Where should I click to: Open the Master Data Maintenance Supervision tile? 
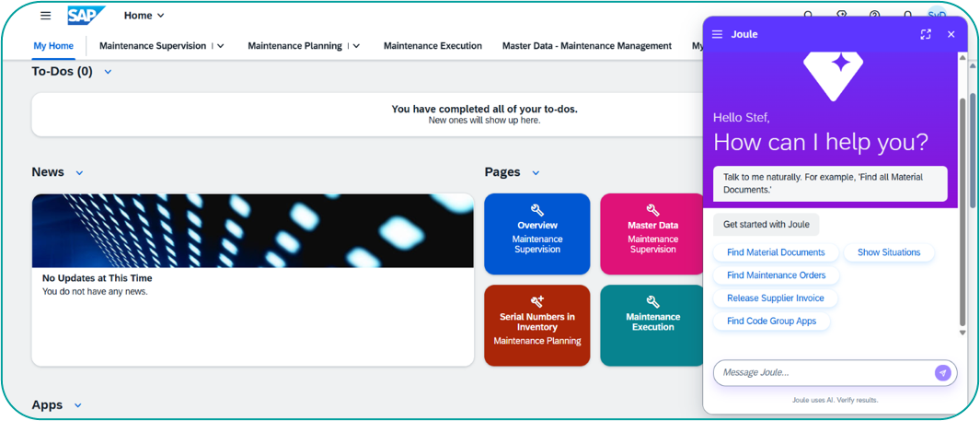(x=652, y=234)
